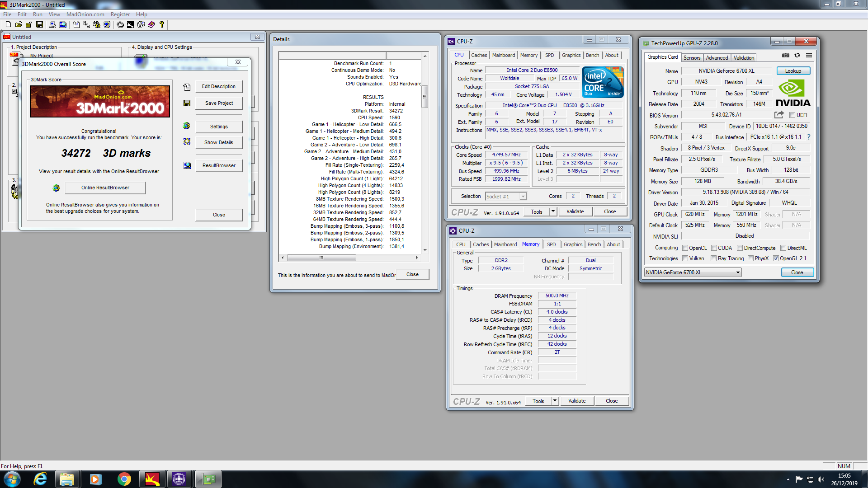The width and height of the screenshot is (868, 488).
Task: Click the magnifier result browser toolbar icon
Action: click(63, 24)
